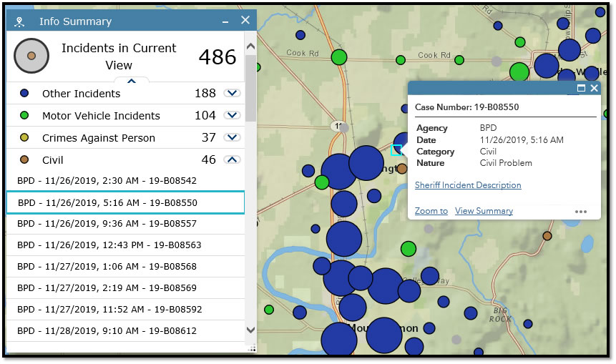Image resolution: width=616 pixels, height=364 pixels.
Task: Maximize the incident popup window
Action: click(x=581, y=88)
